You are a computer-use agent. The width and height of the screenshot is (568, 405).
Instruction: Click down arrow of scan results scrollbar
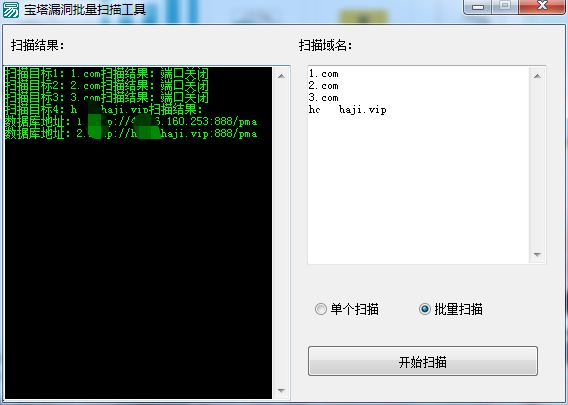pos(281,391)
